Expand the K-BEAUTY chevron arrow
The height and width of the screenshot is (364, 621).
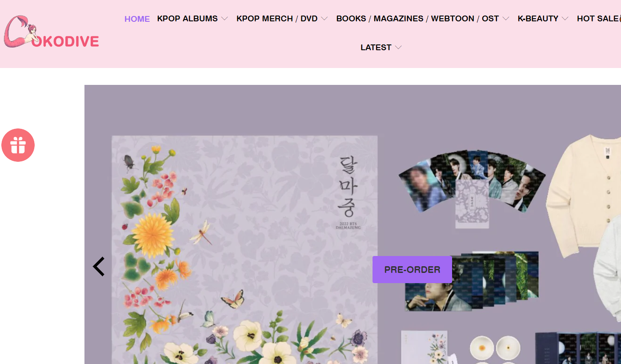coord(565,19)
